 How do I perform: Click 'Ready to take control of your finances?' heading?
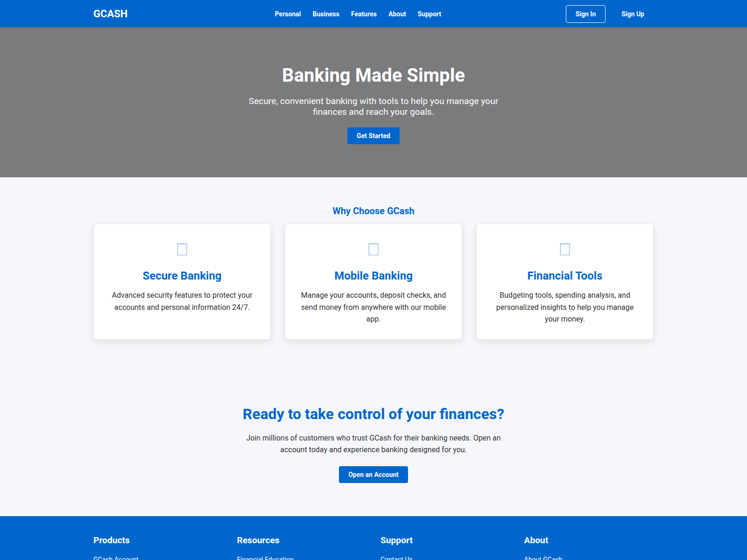point(373,414)
